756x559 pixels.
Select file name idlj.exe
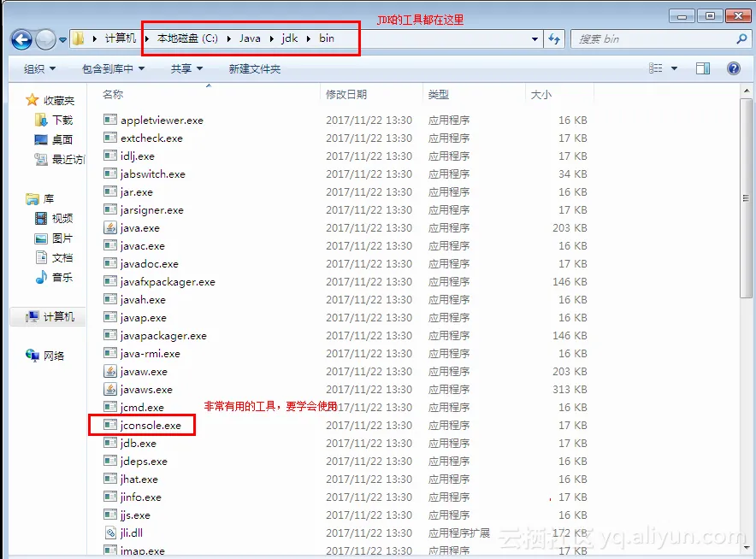[138, 156]
